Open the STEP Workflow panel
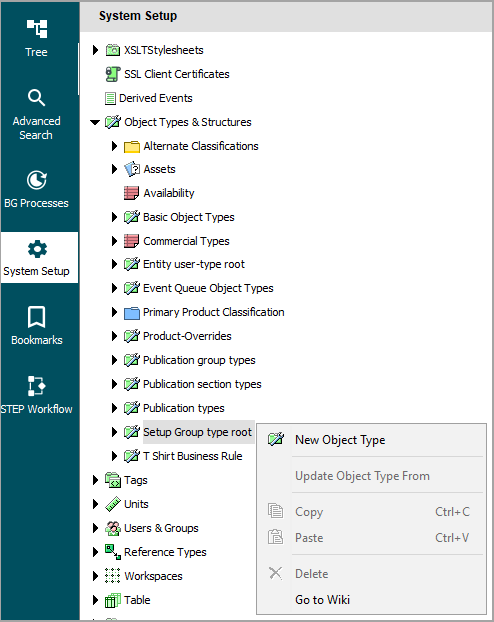494x622 pixels. [37, 395]
